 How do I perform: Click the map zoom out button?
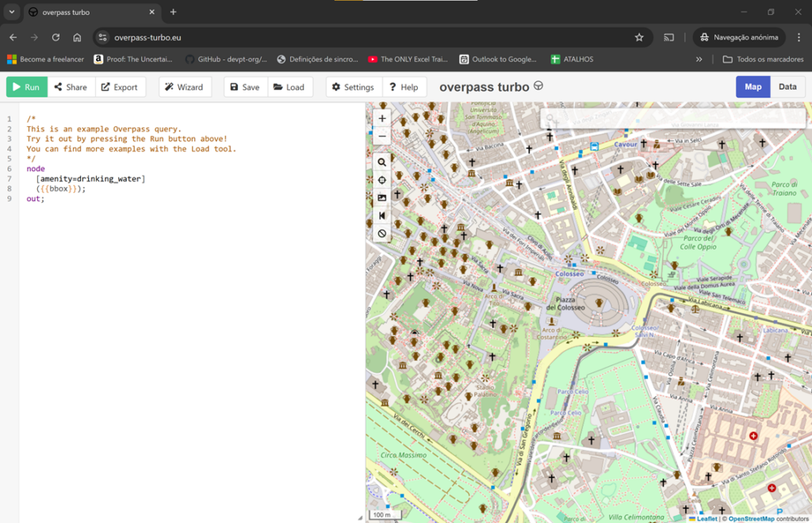tap(382, 136)
